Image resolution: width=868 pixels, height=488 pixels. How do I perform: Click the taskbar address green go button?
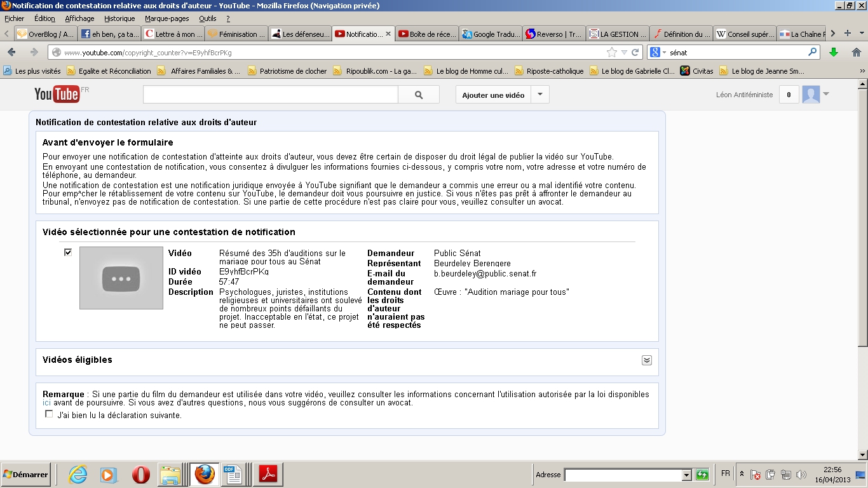(702, 475)
